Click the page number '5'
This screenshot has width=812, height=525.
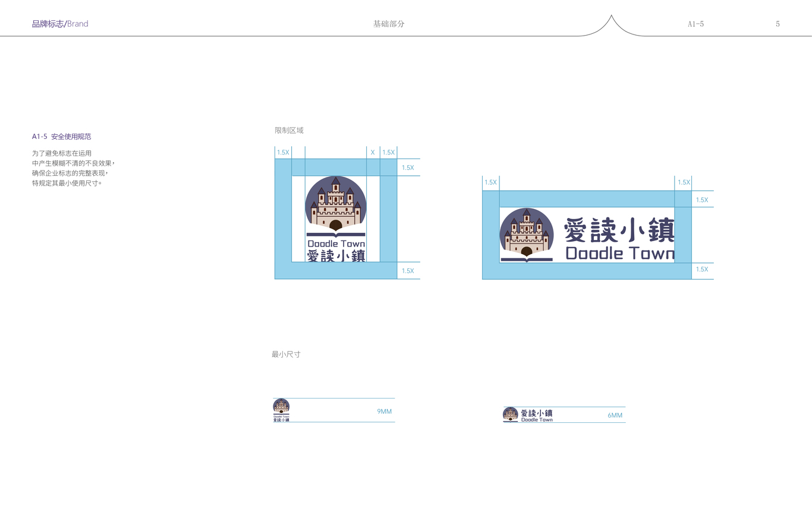(778, 24)
